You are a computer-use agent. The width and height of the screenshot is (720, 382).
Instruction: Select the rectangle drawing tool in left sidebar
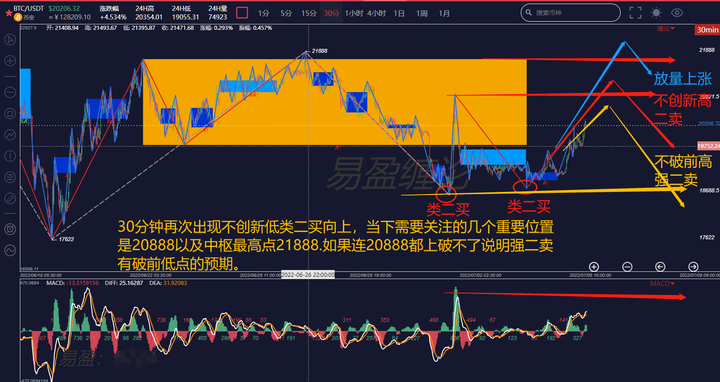click(10, 113)
